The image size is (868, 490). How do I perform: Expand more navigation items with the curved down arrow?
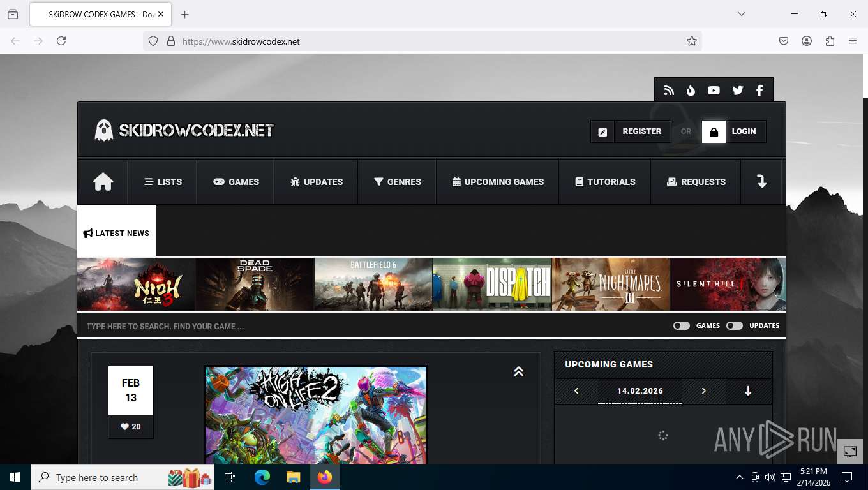point(761,182)
